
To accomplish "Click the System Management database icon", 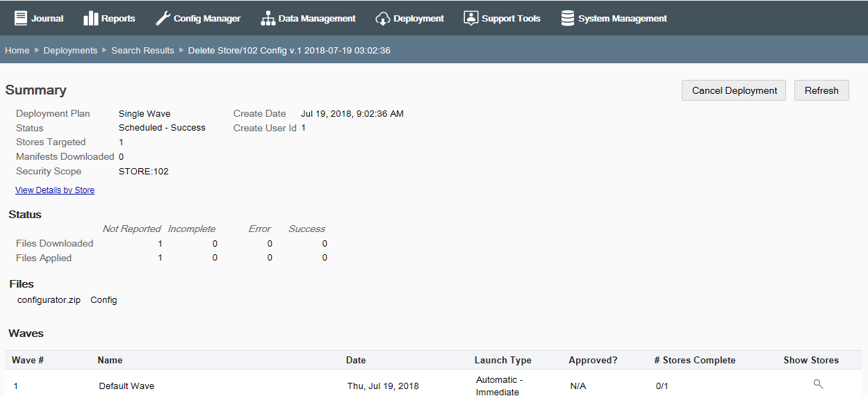I will pyautogui.click(x=568, y=18).
